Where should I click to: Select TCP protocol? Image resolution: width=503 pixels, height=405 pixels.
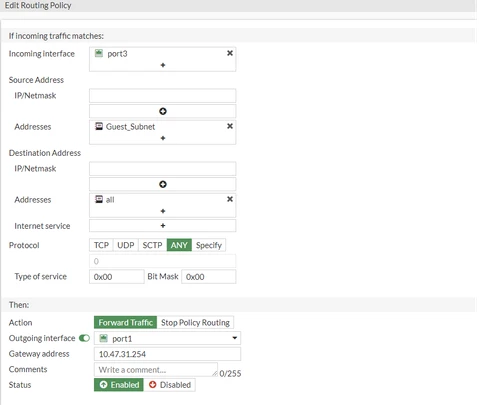click(x=101, y=245)
